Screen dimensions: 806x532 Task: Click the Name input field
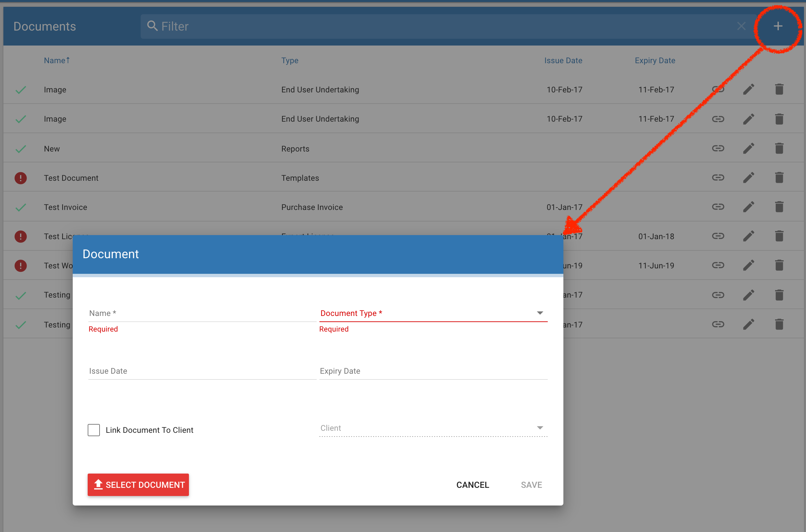tap(202, 313)
